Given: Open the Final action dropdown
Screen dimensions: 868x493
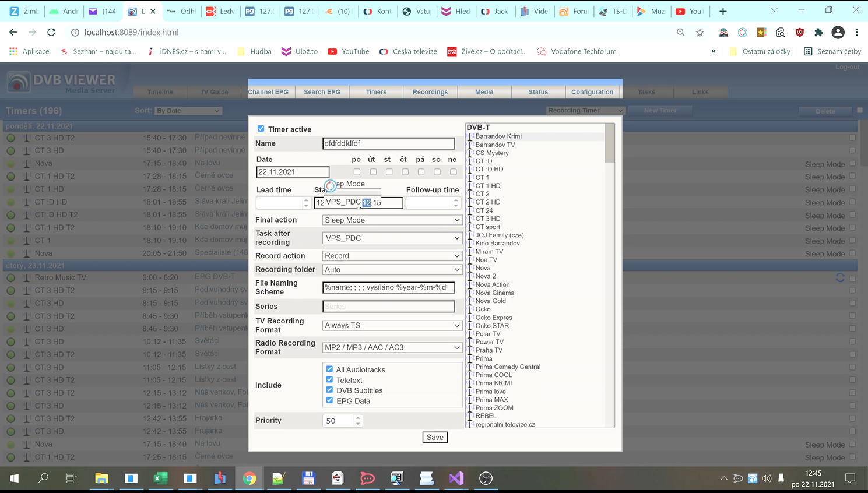Looking at the screenshot, I should [392, 220].
